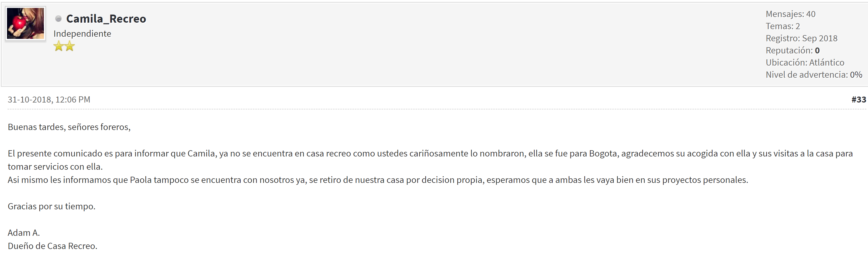Click the Mensajes: 40 stat
The width and height of the screenshot is (868, 266).
point(790,14)
